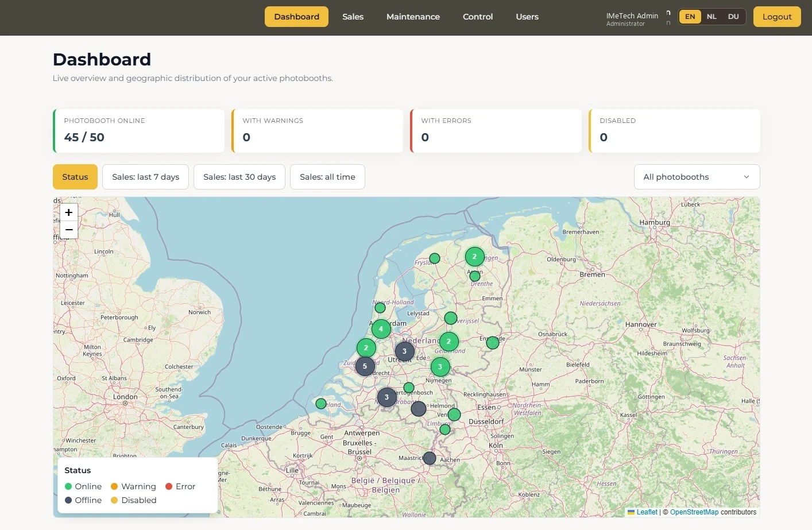812x530 pixels.
Task: Select the green marker near Fryslân
Action: coord(435,258)
